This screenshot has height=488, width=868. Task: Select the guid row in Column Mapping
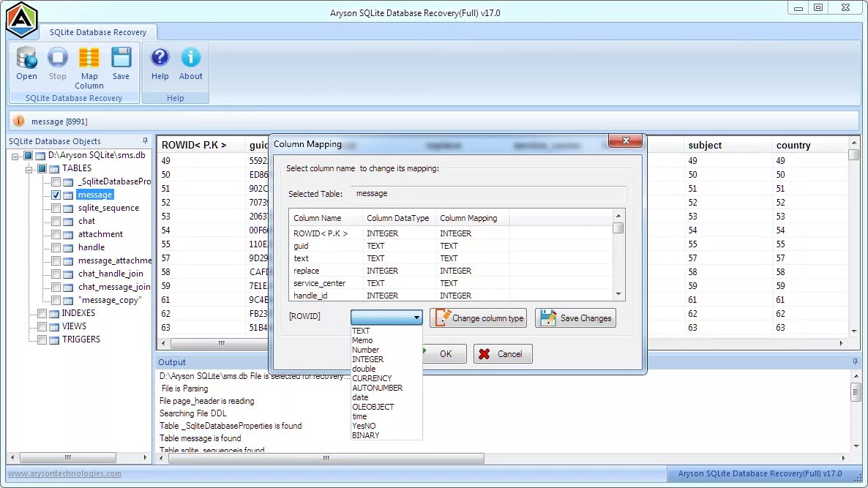pyautogui.click(x=451, y=246)
